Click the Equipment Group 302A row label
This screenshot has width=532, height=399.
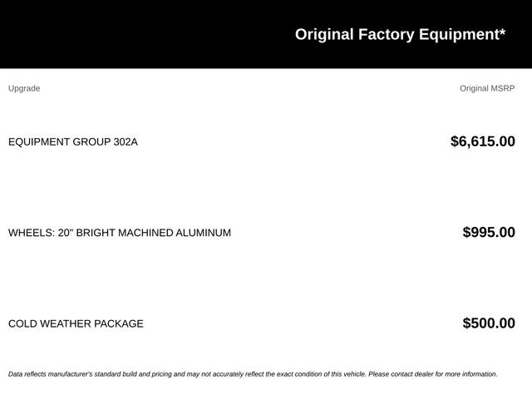point(73,142)
